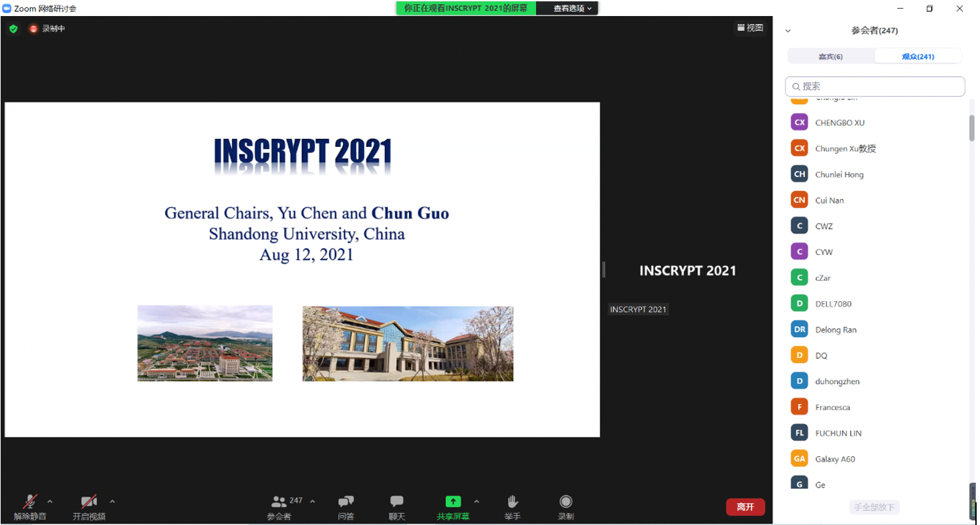
Task: Open the view options dropdown at top
Action: tap(573, 9)
